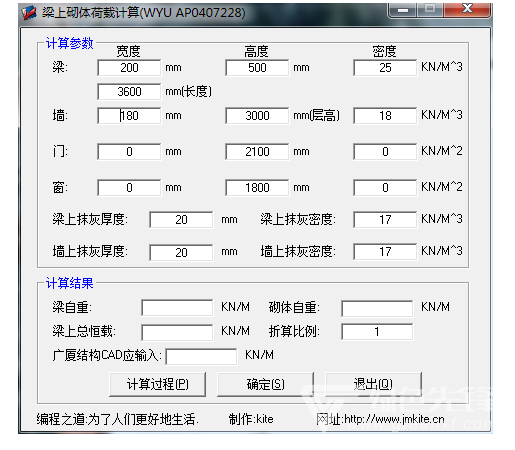Viewport: 515px width, 450px height.
Task: Select the 墙上抹灰密度 input field
Action: (x=385, y=252)
